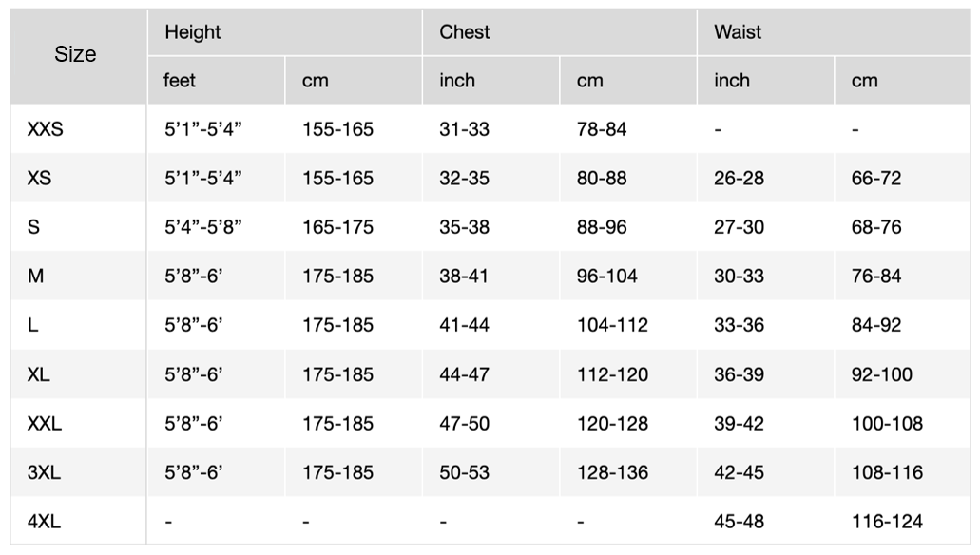The image size is (980, 555).
Task: Click the cm subheader under Waist
Action: (865, 81)
